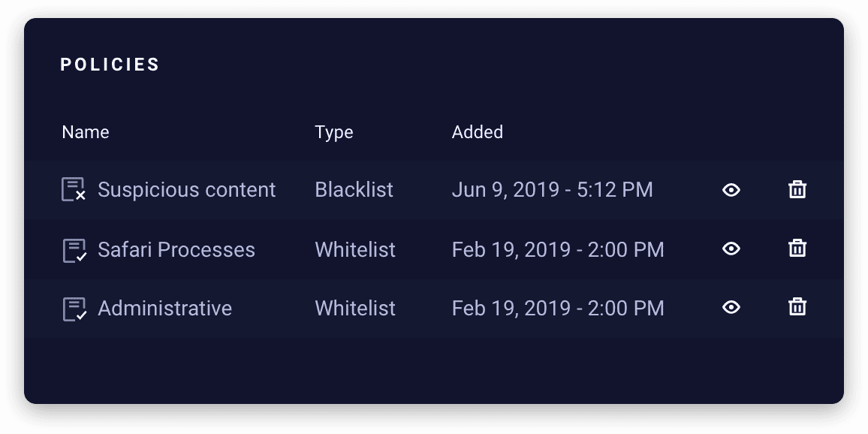Select the Administrative policy name
Viewport: 868px width, 434px height.
coord(164,309)
